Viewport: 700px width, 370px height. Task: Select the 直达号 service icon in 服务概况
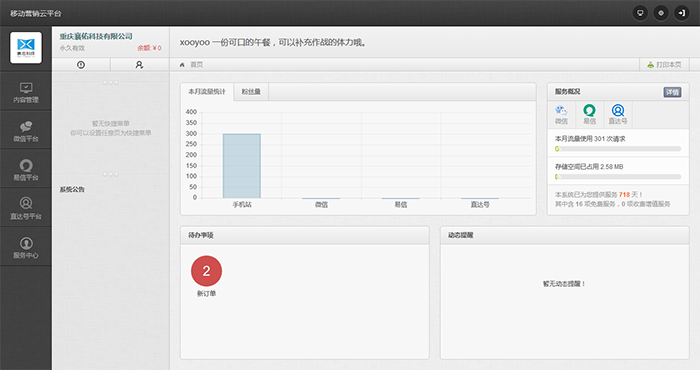click(x=618, y=114)
